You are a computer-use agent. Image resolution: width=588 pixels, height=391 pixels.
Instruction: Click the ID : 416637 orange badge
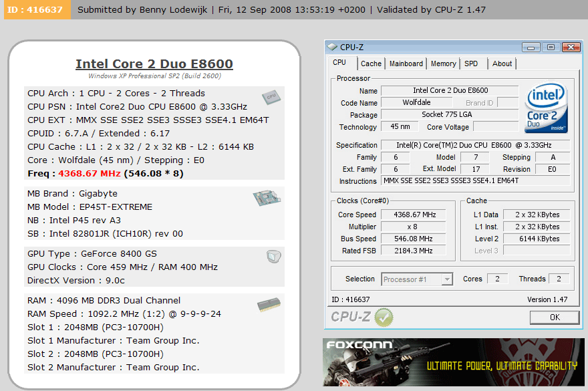point(37,10)
